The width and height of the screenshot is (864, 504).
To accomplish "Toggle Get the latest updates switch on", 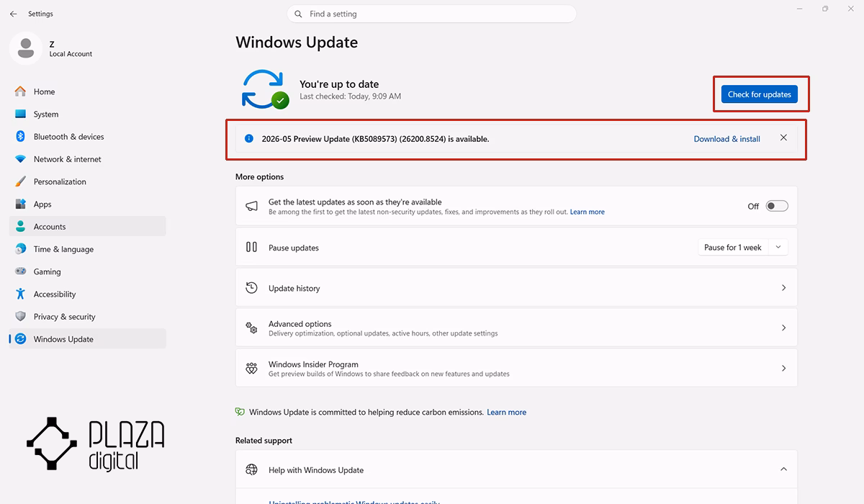I will click(777, 206).
